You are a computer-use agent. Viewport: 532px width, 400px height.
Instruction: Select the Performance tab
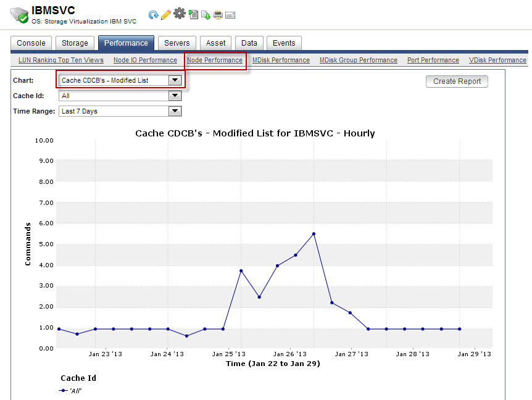126,43
